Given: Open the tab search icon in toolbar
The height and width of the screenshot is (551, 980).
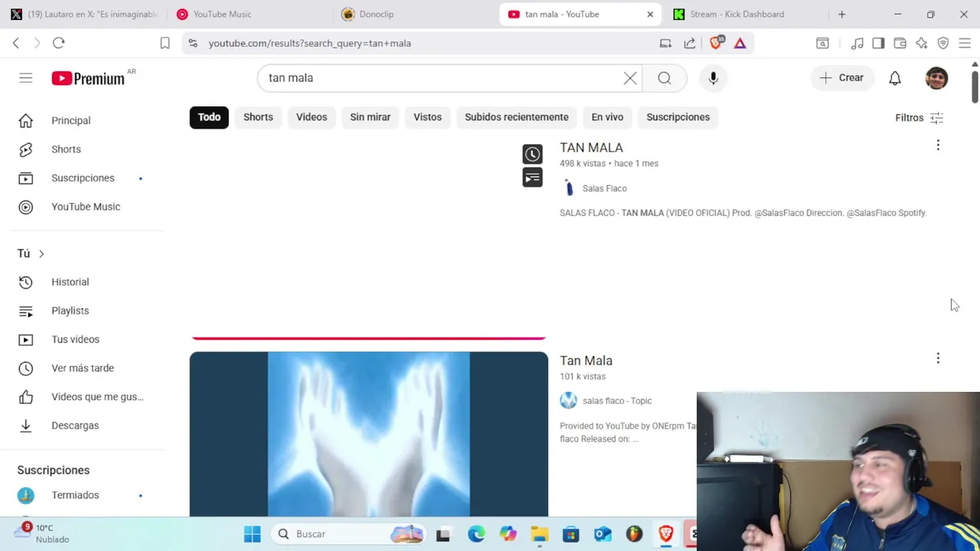Looking at the screenshot, I should coord(822,44).
